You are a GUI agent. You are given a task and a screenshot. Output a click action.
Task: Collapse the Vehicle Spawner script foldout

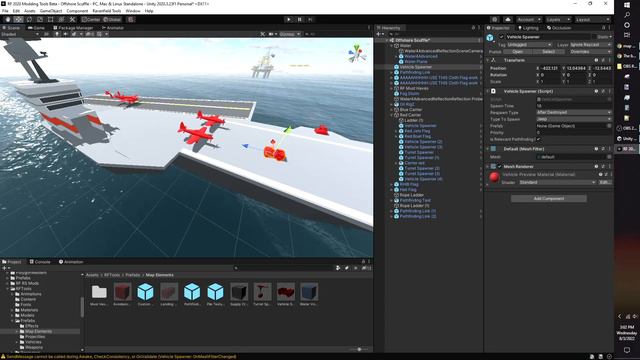tap(487, 91)
